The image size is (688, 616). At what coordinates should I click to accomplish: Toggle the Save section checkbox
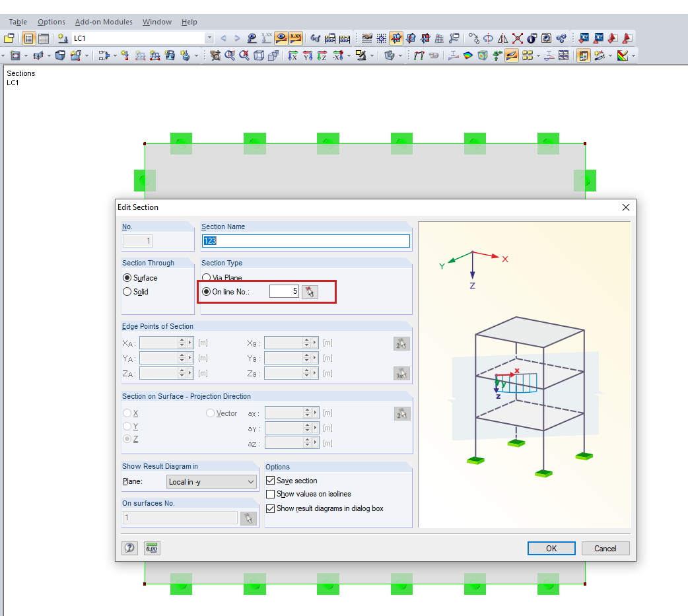point(270,481)
